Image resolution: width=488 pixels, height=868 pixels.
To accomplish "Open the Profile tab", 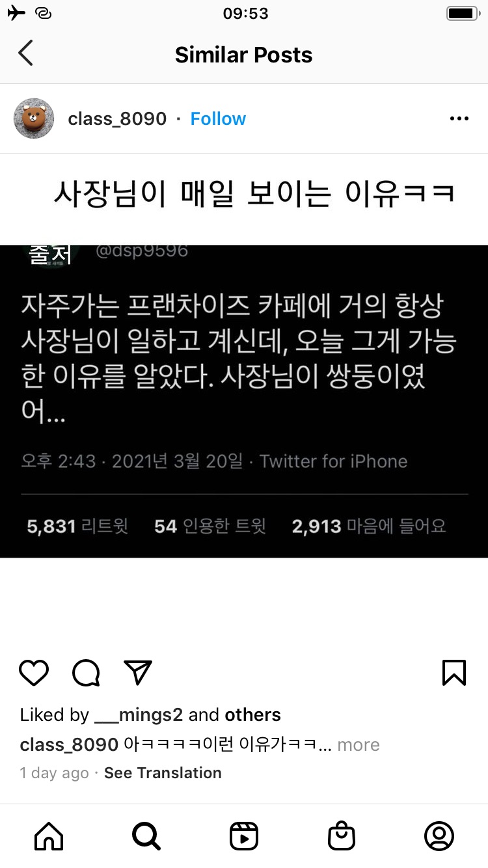I will point(439,836).
